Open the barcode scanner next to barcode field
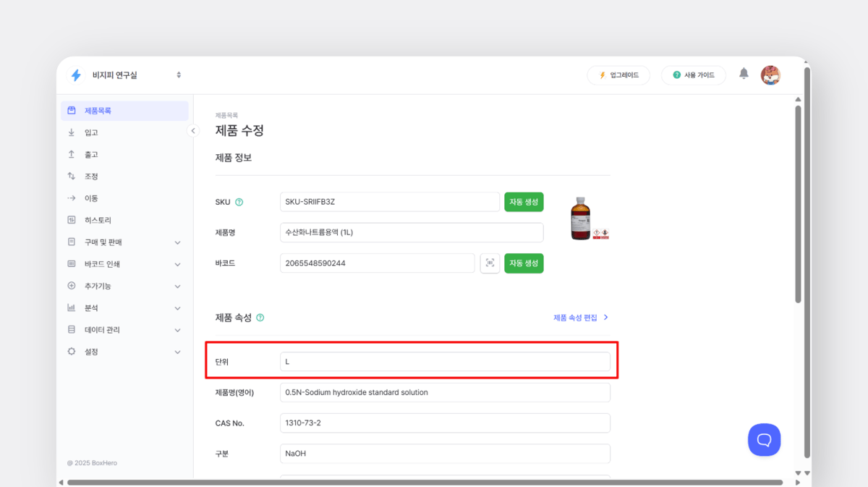Image resolution: width=868 pixels, height=487 pixels. [490, 263]
